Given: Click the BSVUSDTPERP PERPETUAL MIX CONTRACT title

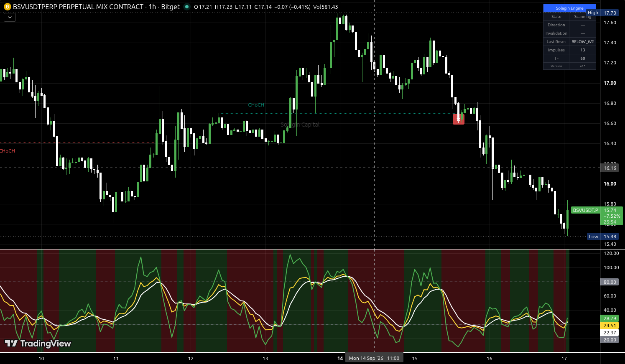Looking at the screenshot, I should click(x=78, y=7).
